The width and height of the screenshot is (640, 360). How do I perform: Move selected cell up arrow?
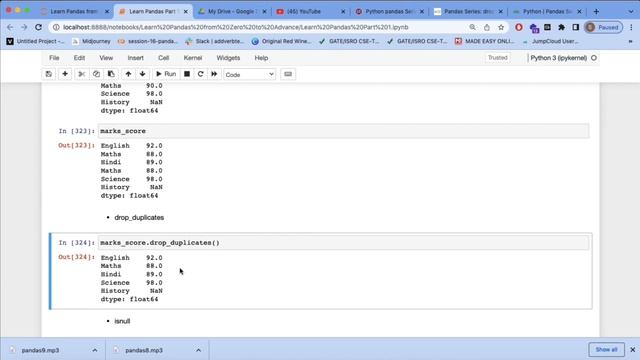pyautogui.click(x=128, y=74)
